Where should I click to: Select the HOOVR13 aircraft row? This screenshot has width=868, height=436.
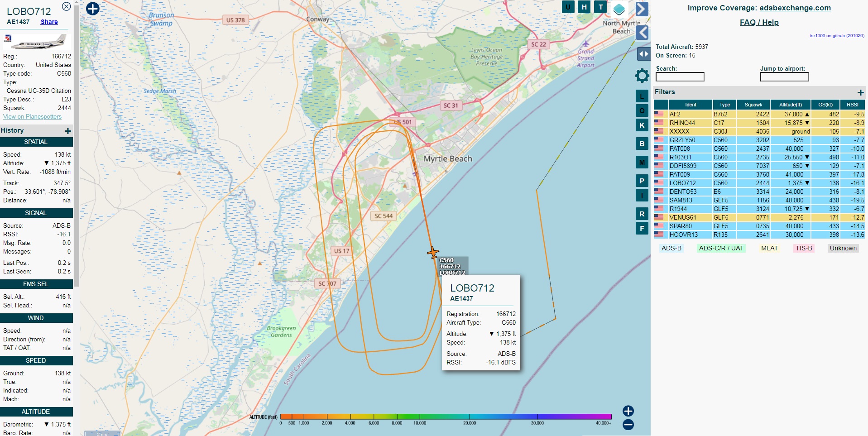pos(759,235)
